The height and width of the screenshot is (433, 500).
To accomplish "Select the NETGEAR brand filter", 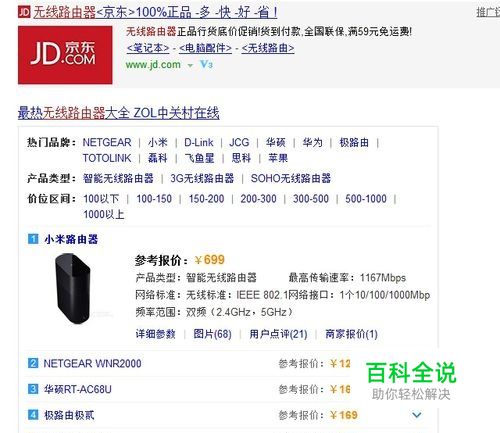I will tap(107, 142).
